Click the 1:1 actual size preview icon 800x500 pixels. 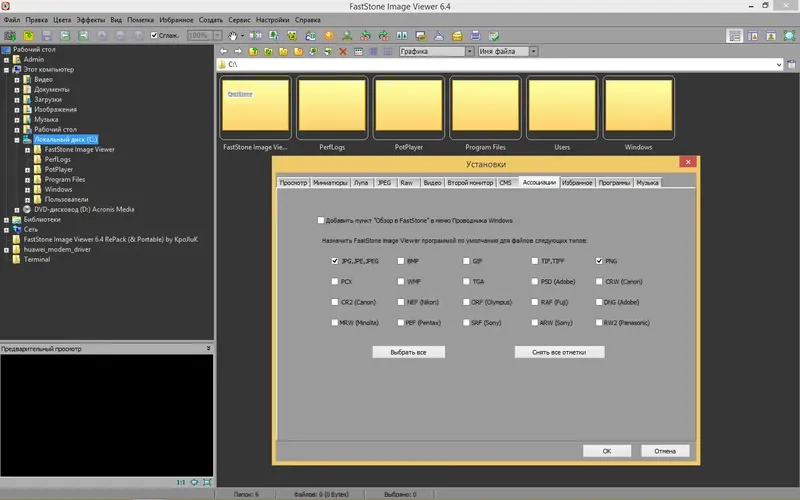tap(181, 482)
